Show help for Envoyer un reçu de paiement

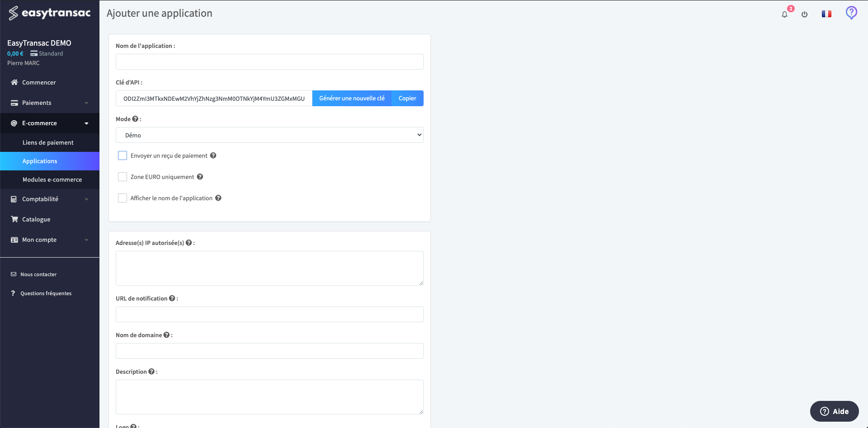(213, 155)
